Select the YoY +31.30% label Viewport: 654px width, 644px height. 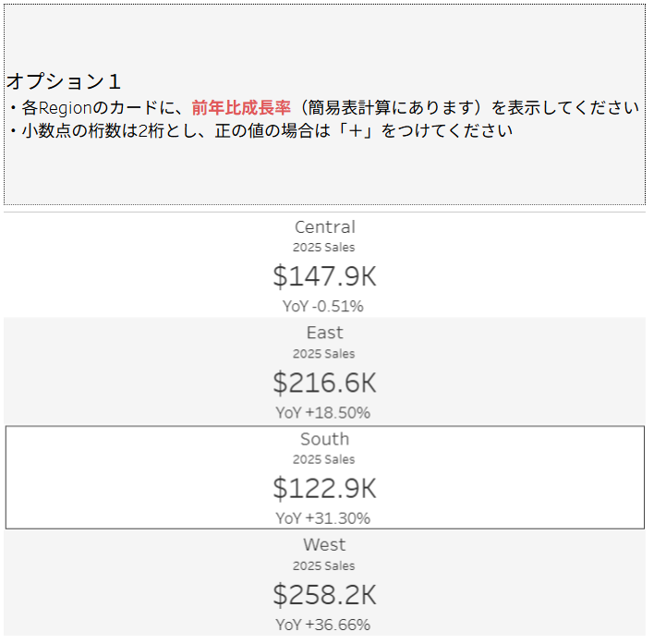[x=323, y=518]
